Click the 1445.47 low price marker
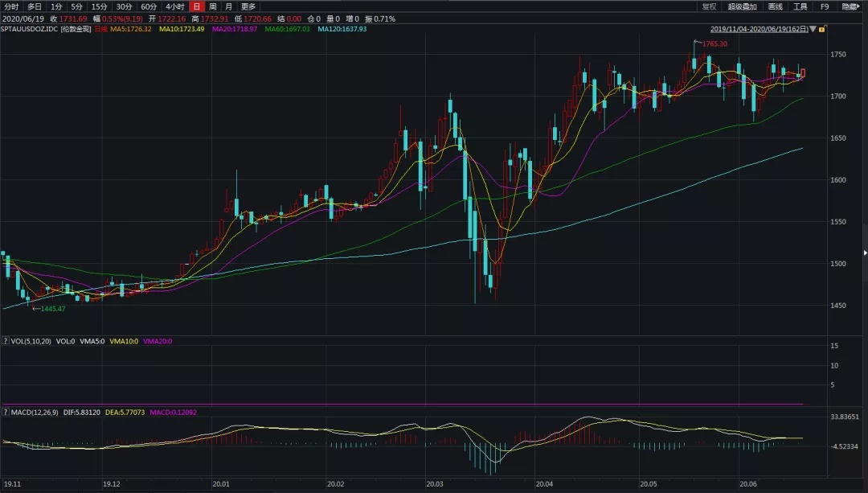 point(53,309)
